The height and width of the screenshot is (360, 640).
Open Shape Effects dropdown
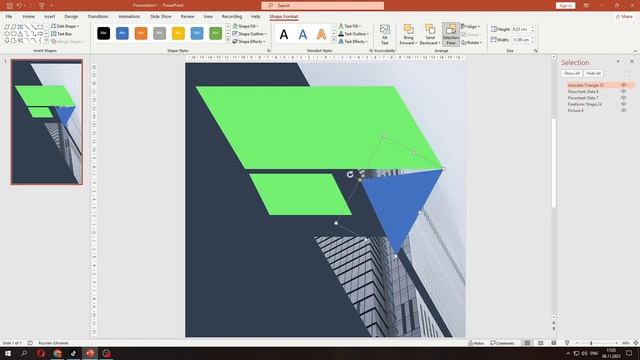pos(249,42)
